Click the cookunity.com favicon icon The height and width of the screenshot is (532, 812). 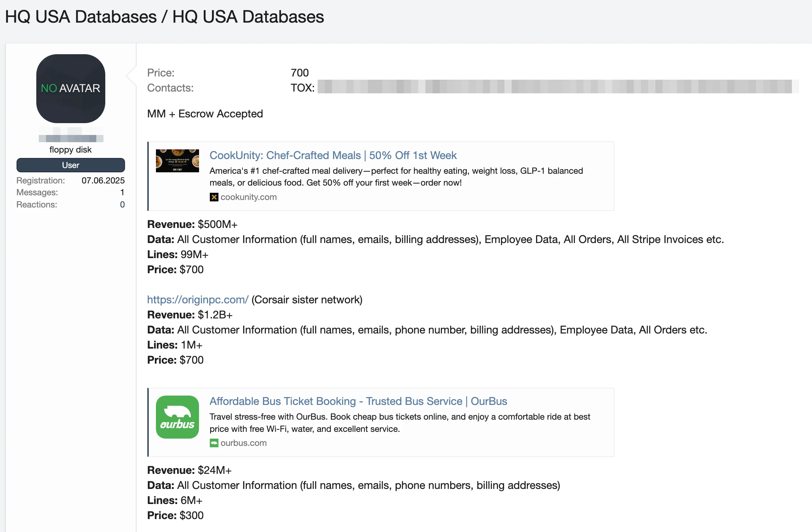click(214, 197)
